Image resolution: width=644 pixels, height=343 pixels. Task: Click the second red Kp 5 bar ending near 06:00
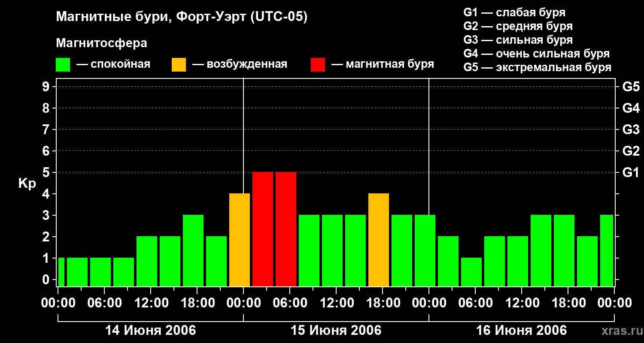(x=286, y=229)
